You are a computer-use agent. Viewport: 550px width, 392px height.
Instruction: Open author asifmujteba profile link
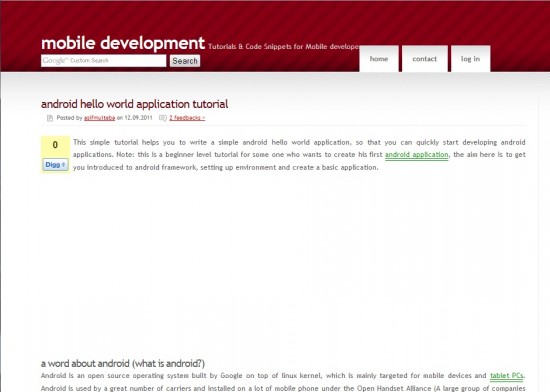(x=100, y=118)
